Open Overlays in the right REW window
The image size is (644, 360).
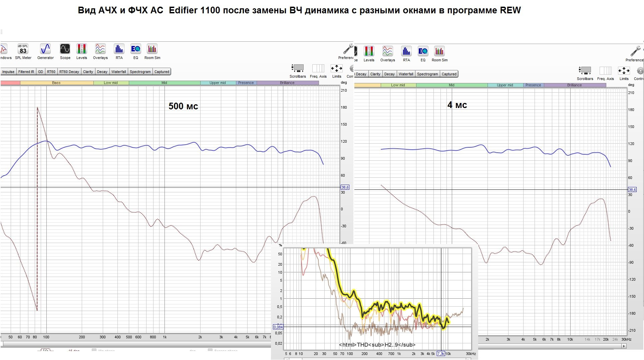[x=388, y=54]
